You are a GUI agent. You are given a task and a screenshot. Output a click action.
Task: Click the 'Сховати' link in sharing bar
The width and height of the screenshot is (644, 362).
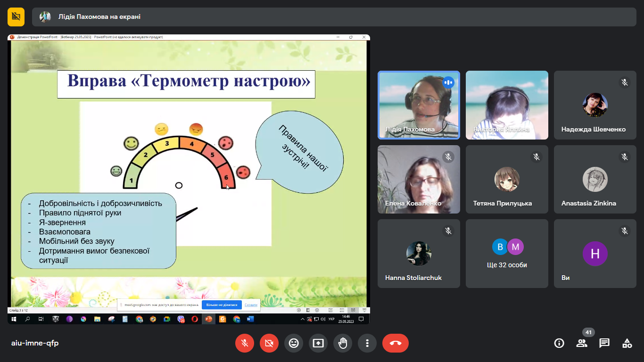coord(251,305)
